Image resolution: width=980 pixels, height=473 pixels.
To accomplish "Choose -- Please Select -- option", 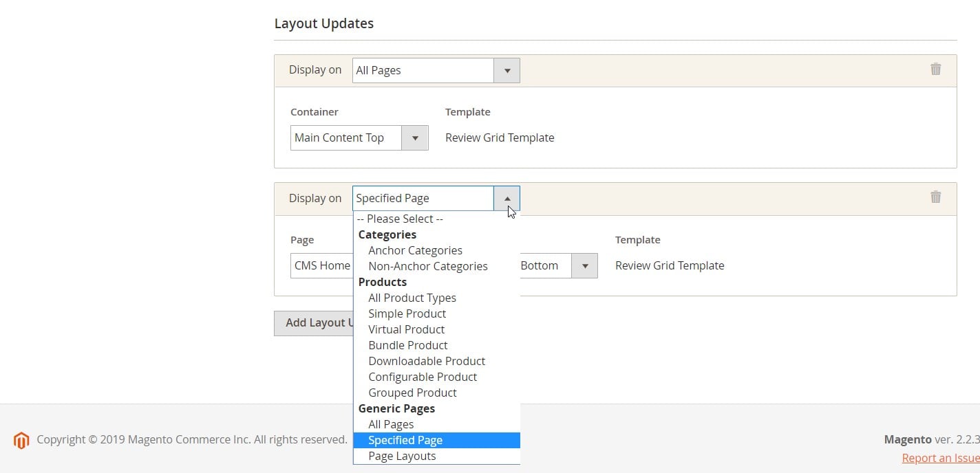I will pos(436,219).
